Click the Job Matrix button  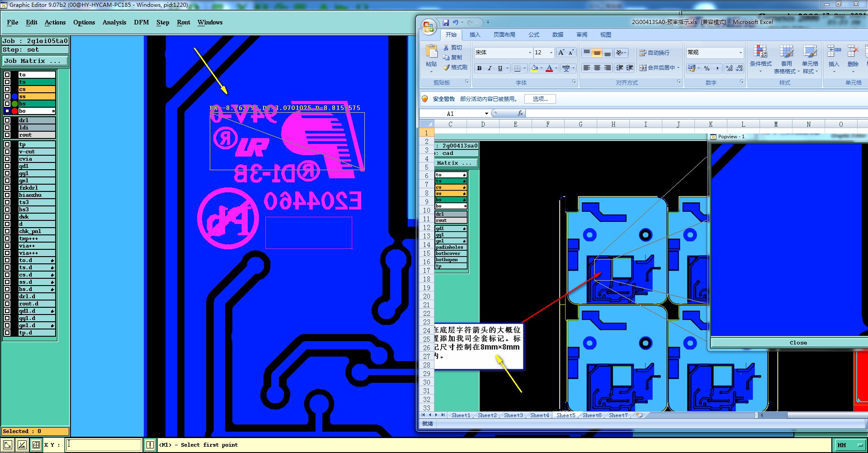35,61
